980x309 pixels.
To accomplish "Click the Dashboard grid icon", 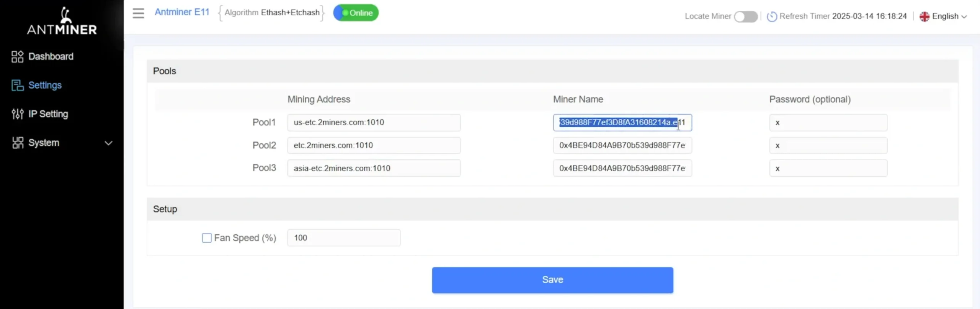I will (x=18, y=57).
